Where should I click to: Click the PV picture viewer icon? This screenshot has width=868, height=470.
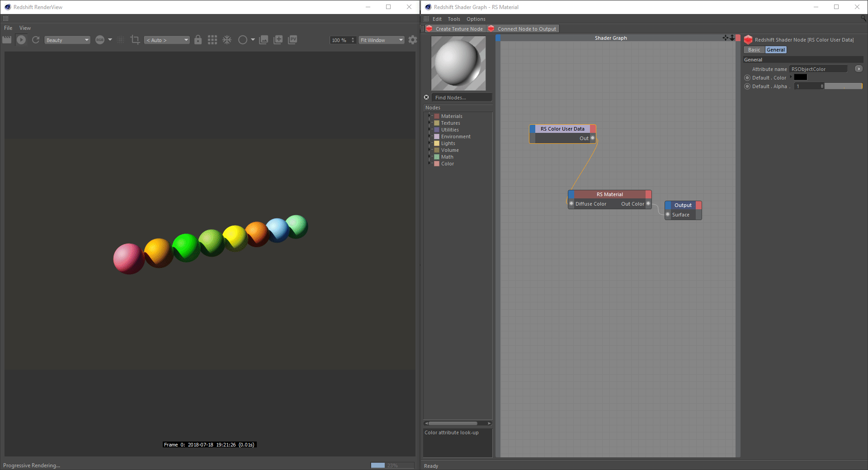pos(292,40)
